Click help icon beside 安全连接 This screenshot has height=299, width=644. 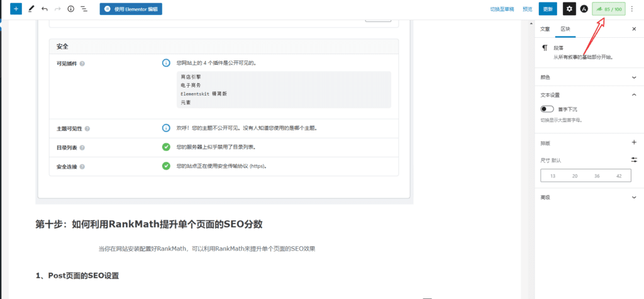(82, 167)
